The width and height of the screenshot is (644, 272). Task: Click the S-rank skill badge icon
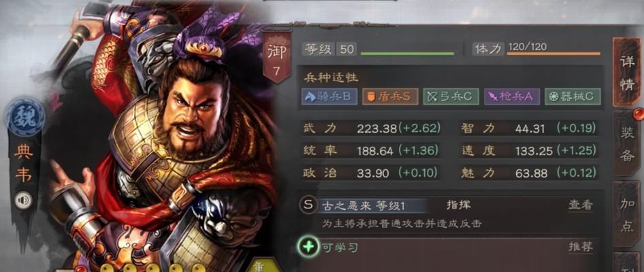click(308, 205)
